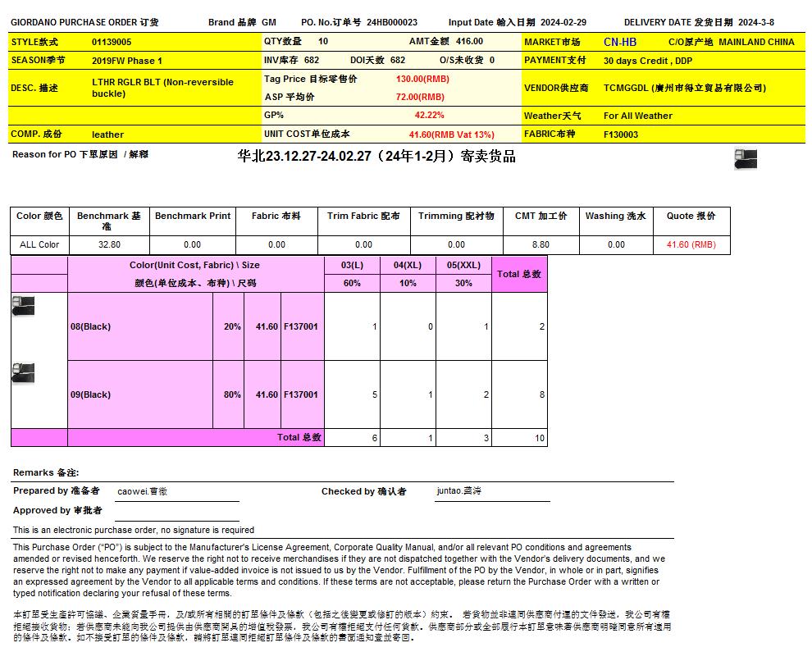Select the belt thumbnail beside 09(Black) row
Screen dimensions: 812x661
point(23,373)
